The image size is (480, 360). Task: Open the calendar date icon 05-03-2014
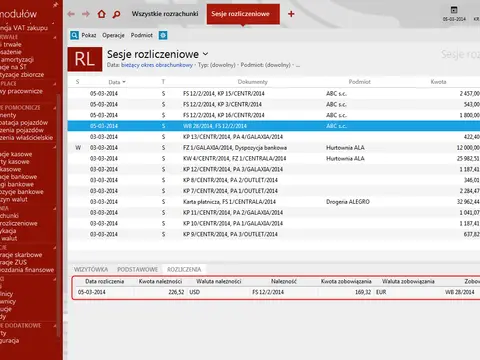click(454, 13)
